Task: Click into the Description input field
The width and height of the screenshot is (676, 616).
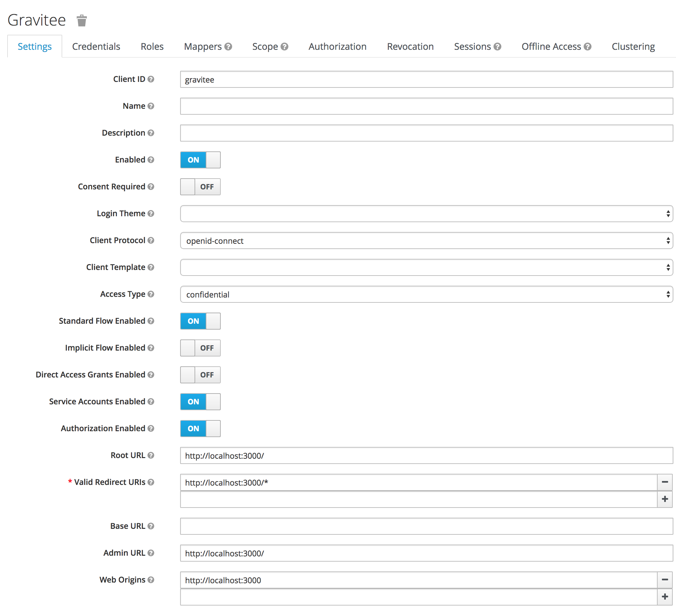Action: click(426, 133)
